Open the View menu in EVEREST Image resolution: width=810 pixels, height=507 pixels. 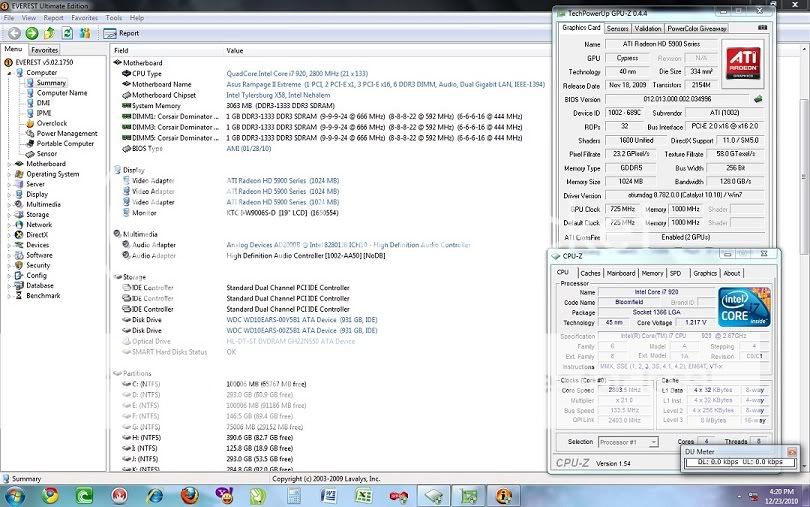tap(29, 18)
